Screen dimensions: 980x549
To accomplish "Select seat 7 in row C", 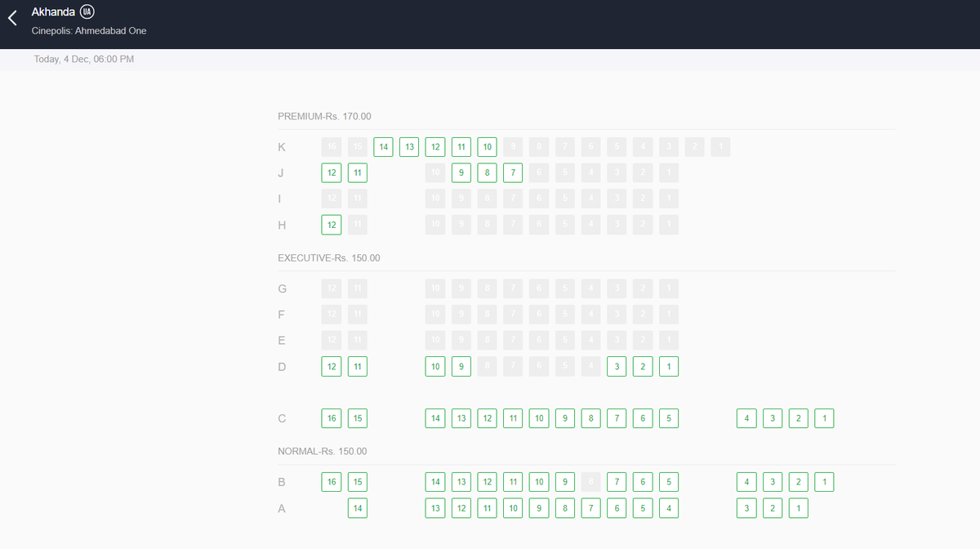I will click(617, 418).
